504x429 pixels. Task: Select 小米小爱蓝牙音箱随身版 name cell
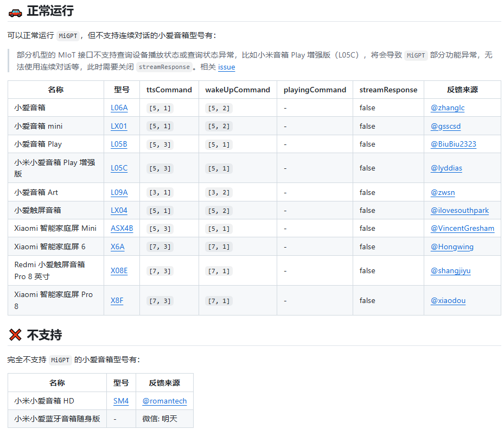(x=57, y=419)
